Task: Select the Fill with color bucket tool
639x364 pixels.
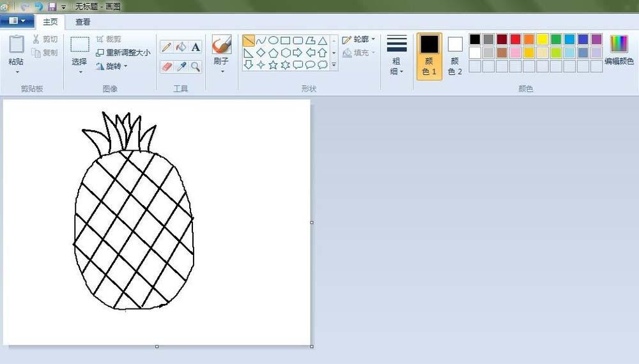Action: [181, 47]
